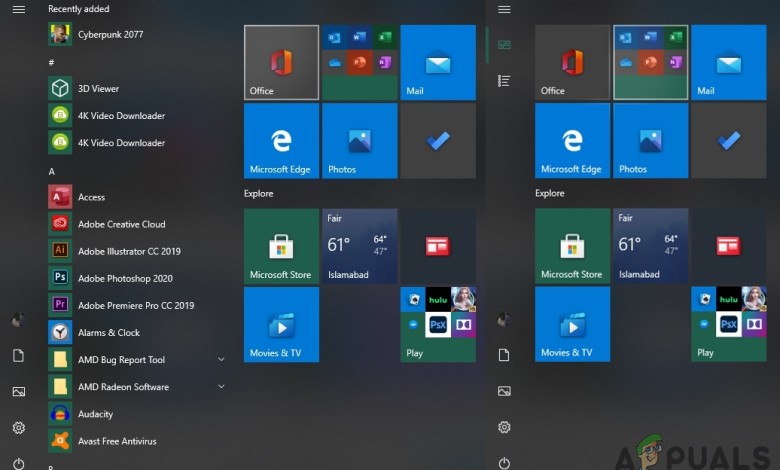Image resolution: width=780 pixels, height=470 pixels.
Task: Expand the hamburger menu in left Start menu
Action: pos(18,9)
